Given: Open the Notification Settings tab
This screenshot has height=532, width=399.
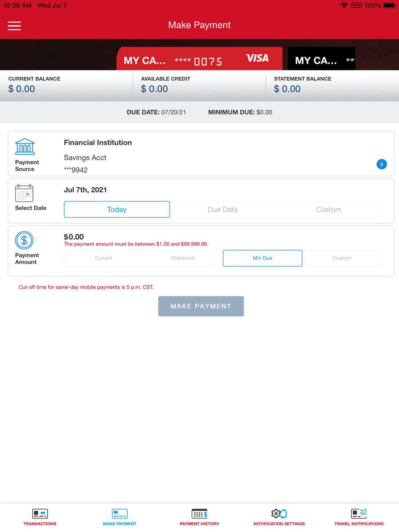Looking at the screenshot, I should coord(279,517).
